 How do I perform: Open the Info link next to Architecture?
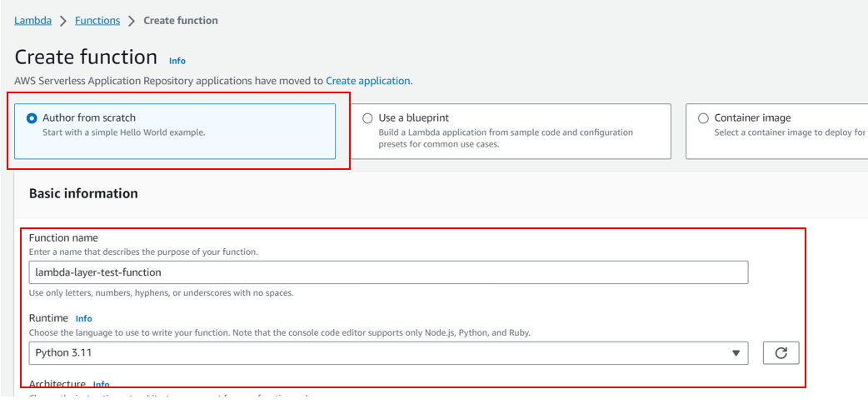[x=102, y=384]
